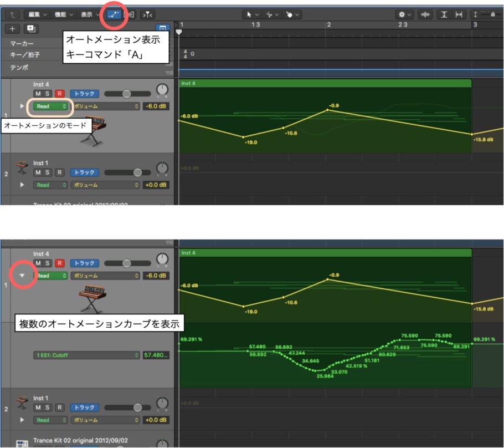Open the snap settings gear icon
Image resolution: width=504 pixels, height=448 pixels.
click(x=403, y=14)
